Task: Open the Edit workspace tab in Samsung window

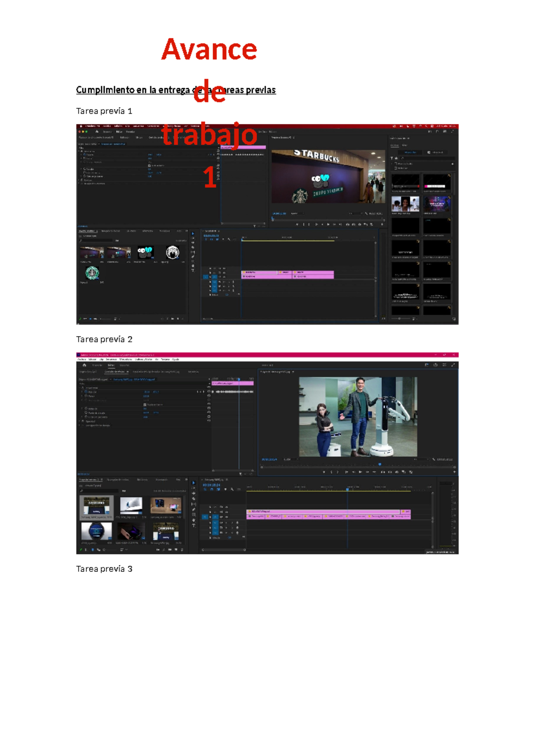Action: [111, 365]
